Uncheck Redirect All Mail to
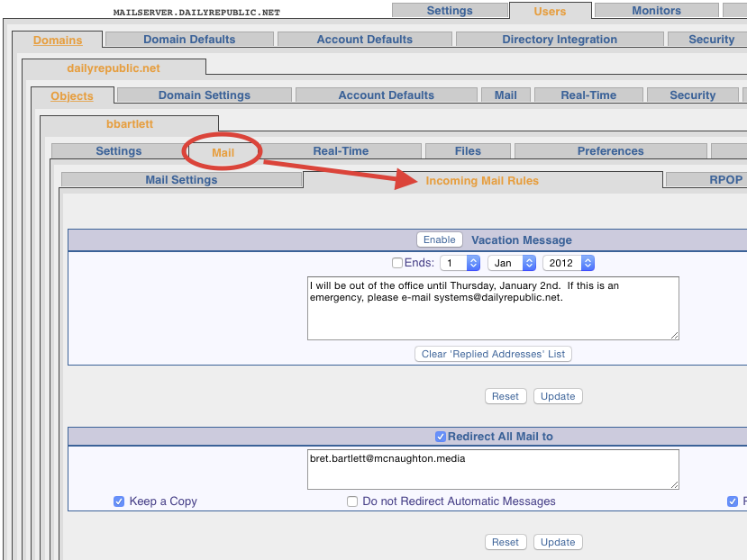This screenshot has width=747, height=560. click(441, 437)
